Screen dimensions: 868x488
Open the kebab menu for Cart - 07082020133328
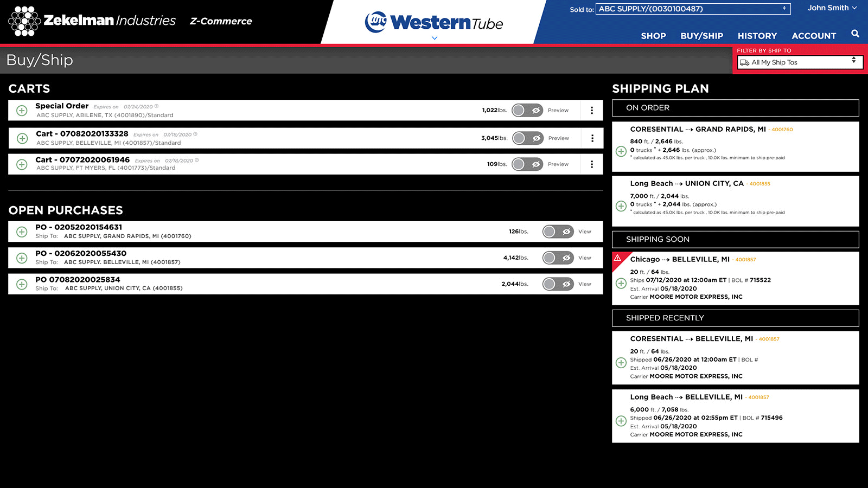click(592, 138)
